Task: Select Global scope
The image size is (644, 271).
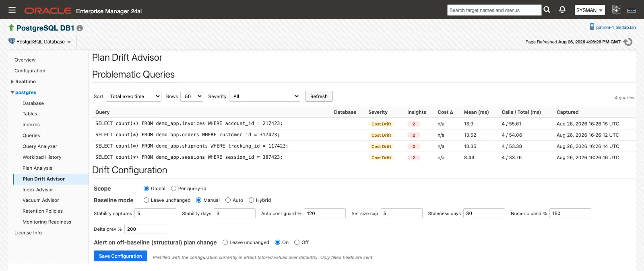Action: click(x=147, y=189)
